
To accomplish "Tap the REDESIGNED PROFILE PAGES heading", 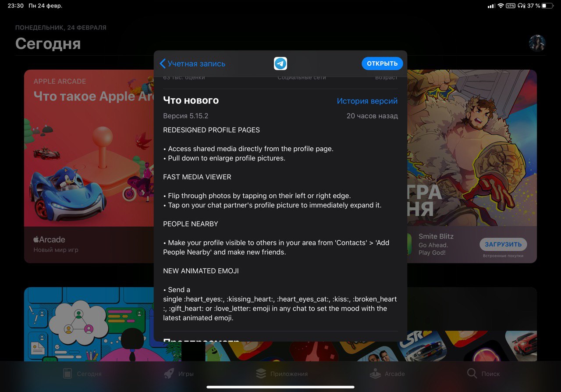I will [x=211, y=130].
